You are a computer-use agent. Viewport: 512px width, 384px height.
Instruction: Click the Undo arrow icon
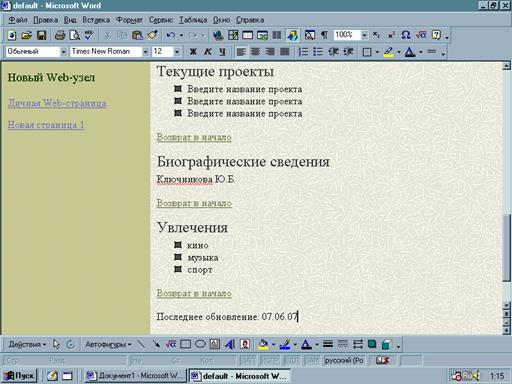(x=171, y=35)
